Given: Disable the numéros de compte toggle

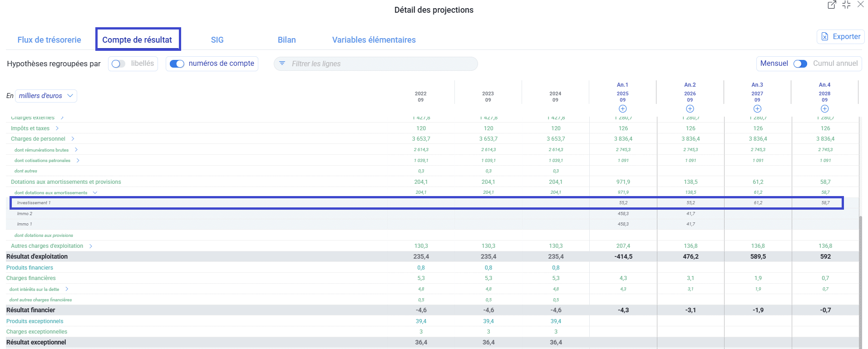Looking at the screenshot, I should (x=177, y=64).
